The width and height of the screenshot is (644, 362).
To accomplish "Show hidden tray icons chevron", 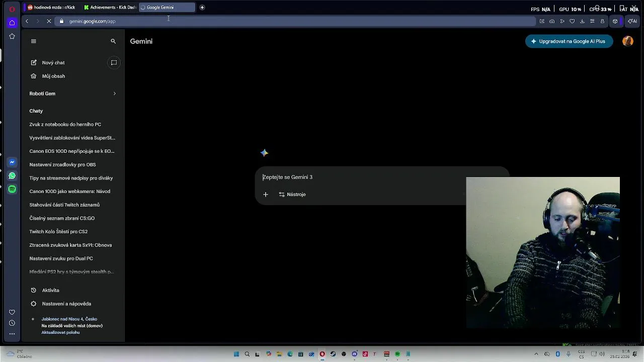I will click(536, 354).
